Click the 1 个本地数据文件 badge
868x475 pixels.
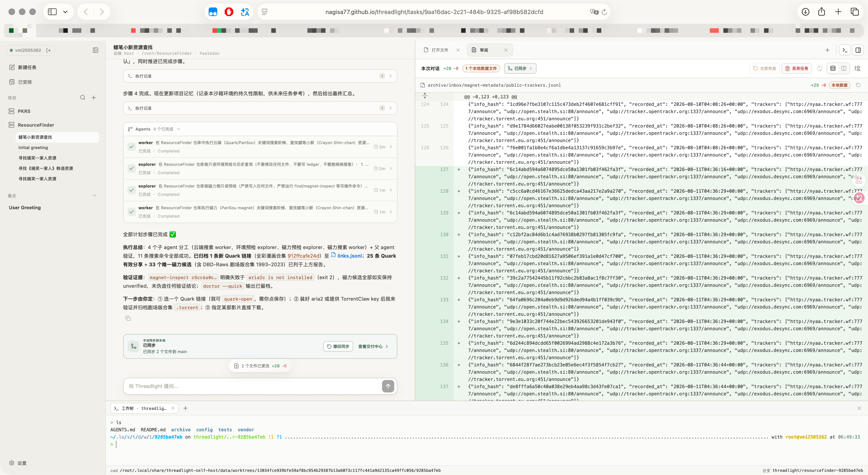[481, 69]
